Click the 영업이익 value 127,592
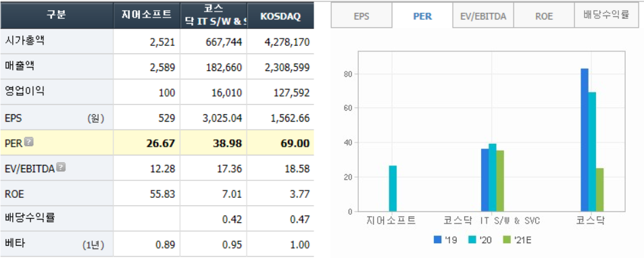Screen dimensions: 644x258 pos(292,93)
